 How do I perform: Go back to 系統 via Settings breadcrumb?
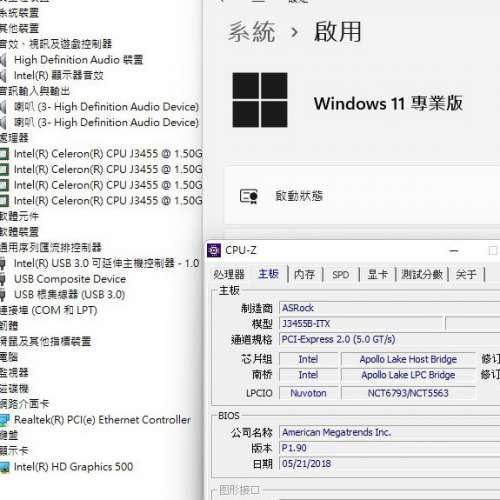point(252,32)
